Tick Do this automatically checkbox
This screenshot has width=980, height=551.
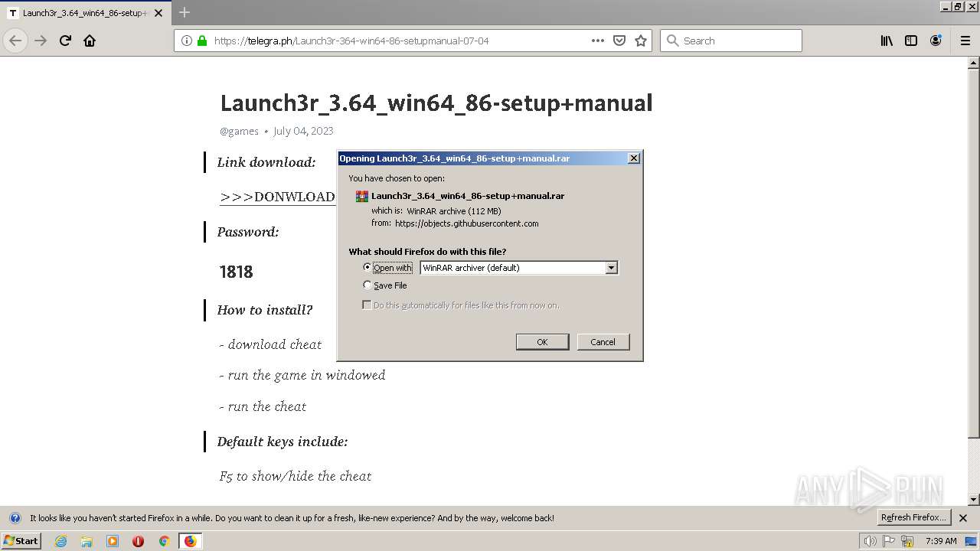[367, 305]
